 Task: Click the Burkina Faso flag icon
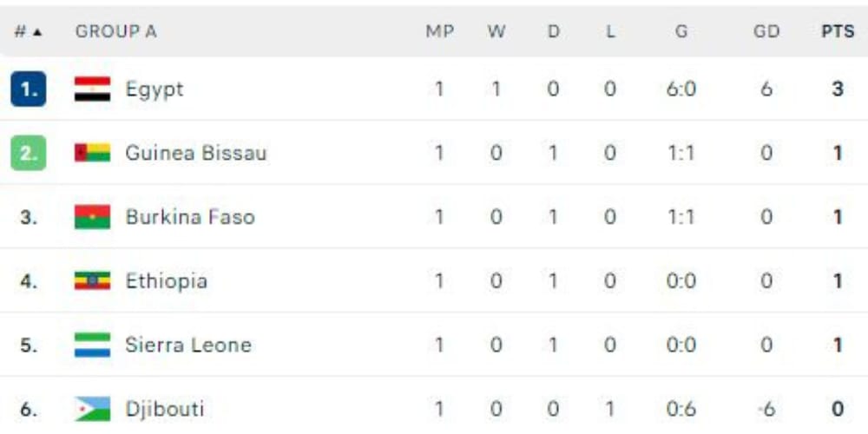pyautogui.click(x=93, y=217)
